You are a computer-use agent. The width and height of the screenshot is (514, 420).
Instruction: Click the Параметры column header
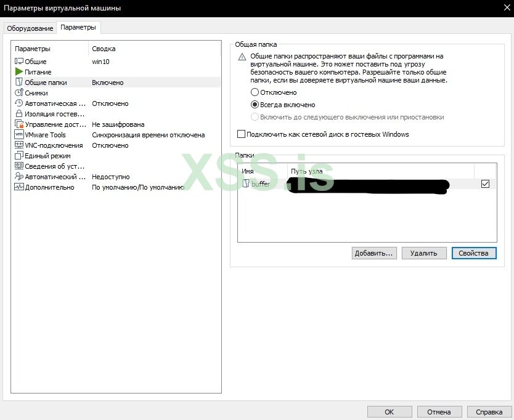50,49
